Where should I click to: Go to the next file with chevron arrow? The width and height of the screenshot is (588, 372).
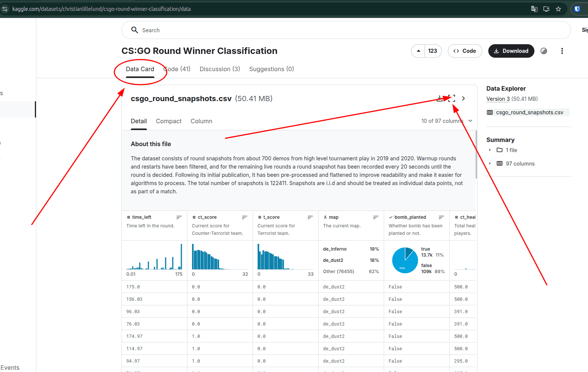coord(464,99)
